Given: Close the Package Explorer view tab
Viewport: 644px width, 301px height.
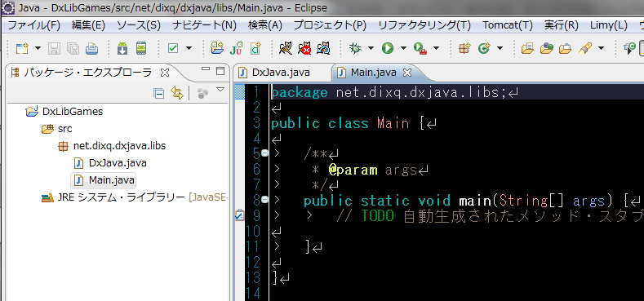Looking at the screenshot, I should click(x=164, y=73).
